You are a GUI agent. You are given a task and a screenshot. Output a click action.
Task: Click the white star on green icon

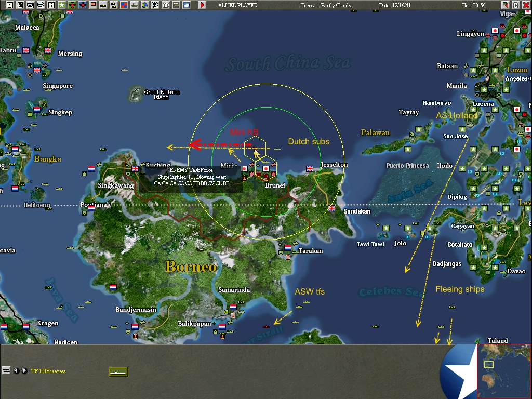(x=62, y=5)
